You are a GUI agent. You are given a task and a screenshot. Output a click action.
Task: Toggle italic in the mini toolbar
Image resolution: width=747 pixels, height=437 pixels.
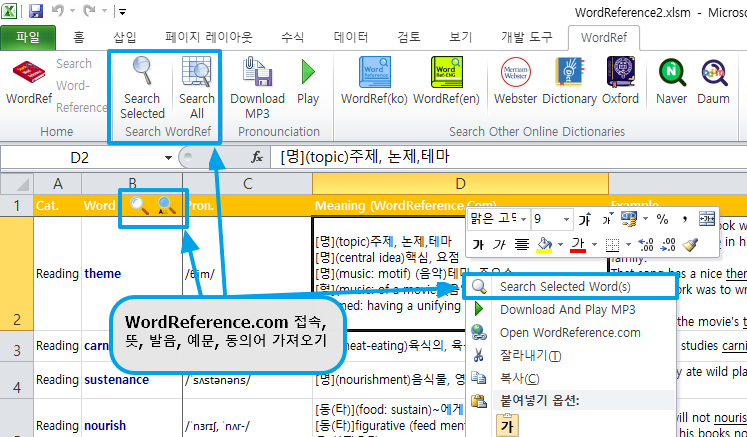pyautogui.click(x=500, y=245)
